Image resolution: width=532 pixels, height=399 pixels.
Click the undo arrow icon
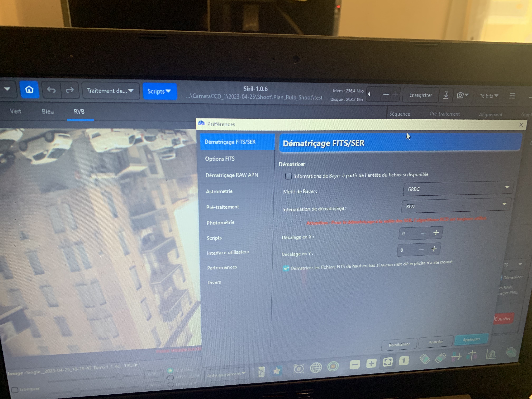51,90
